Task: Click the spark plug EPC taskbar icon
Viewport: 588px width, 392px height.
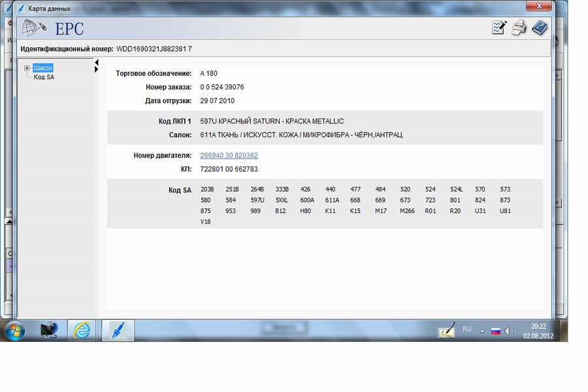Action: 118,331
